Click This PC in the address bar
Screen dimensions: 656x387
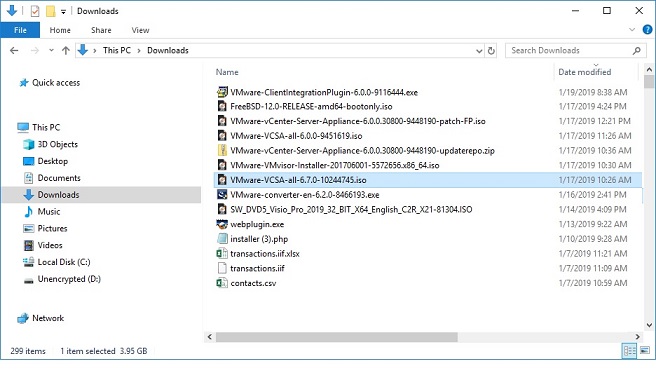[117, 50]
